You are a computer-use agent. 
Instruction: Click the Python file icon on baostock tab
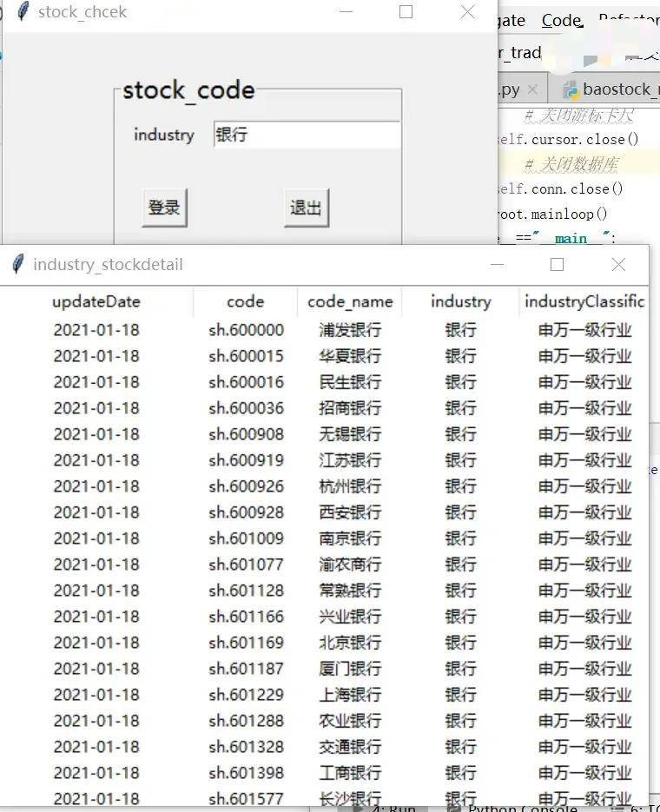coord(571,89)
